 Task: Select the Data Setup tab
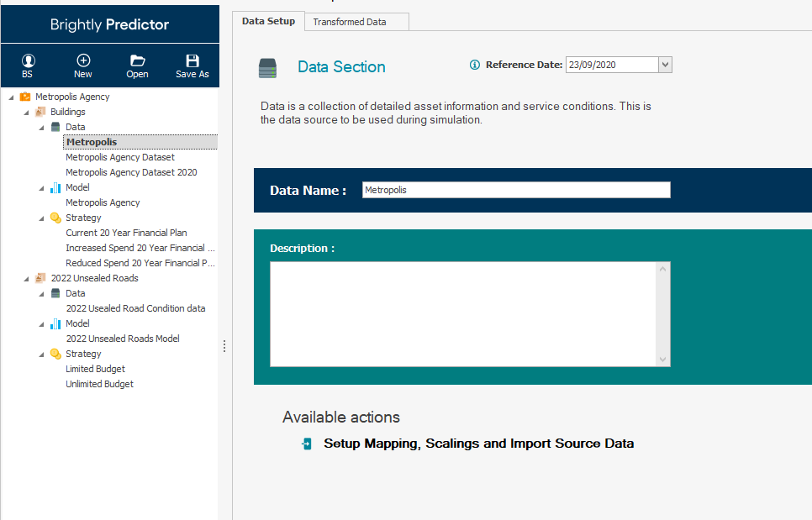pyautogui.click(x=268, y=21)
